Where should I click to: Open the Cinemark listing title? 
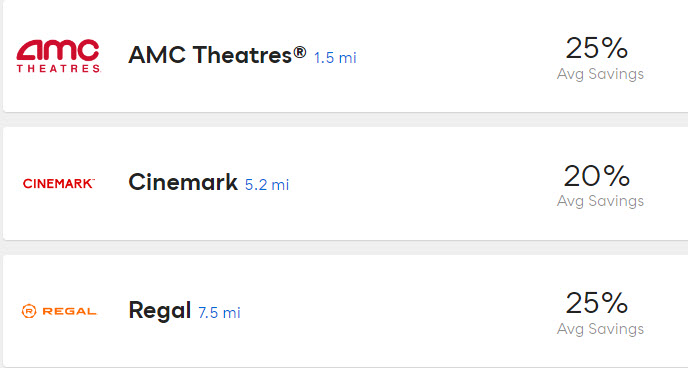(x=183, y=182)
